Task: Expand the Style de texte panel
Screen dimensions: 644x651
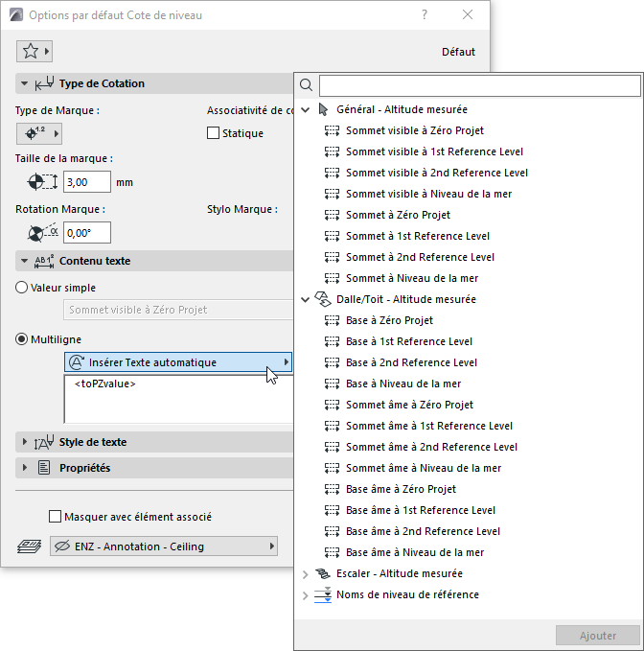Action: (25, 442)
